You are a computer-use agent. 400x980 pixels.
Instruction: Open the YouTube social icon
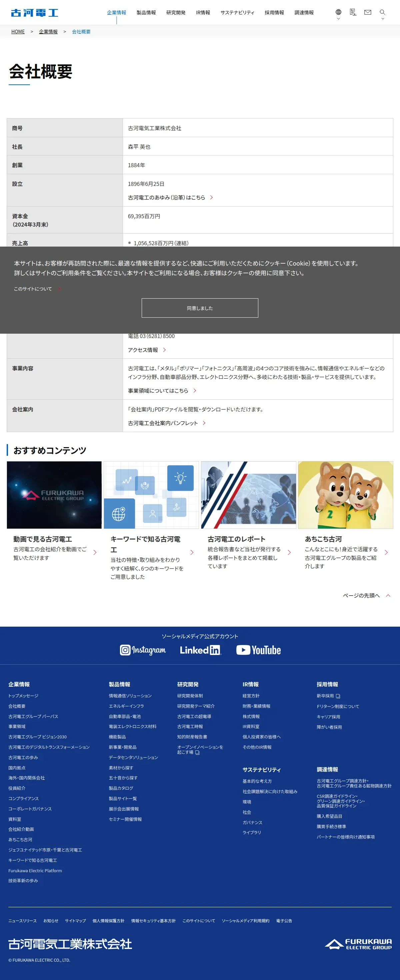pyautogui.click(x=258, y=650)
